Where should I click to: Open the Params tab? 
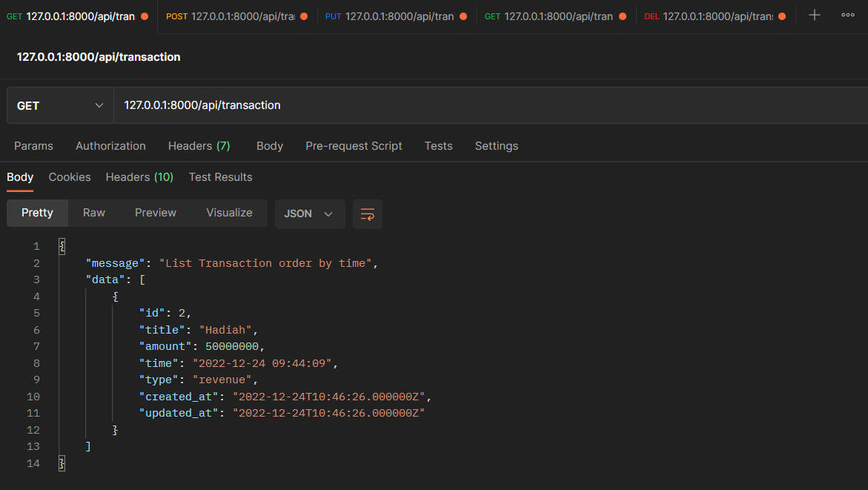coord(34,146)
